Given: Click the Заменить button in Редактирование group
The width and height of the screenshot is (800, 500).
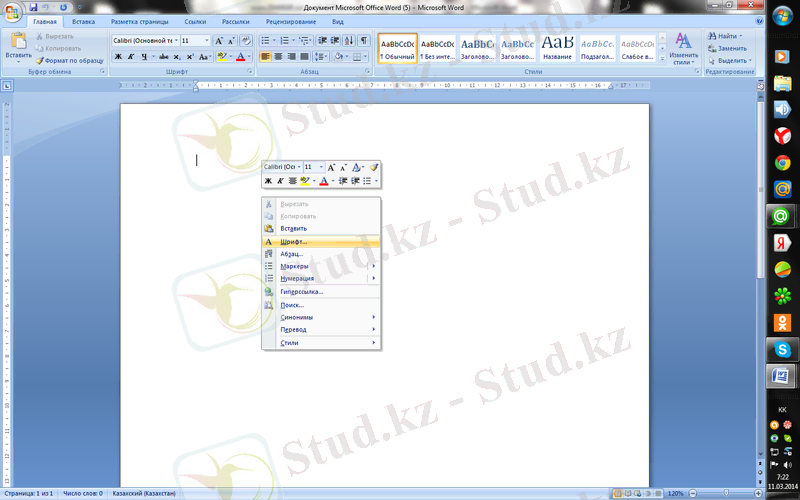Looking at the screenshot, I should (731, 47).
